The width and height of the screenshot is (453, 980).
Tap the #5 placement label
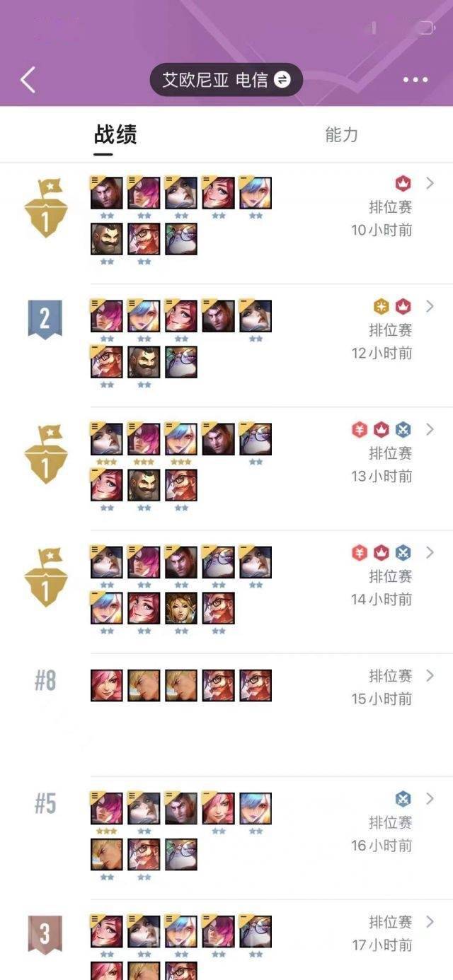coord(45,804)
